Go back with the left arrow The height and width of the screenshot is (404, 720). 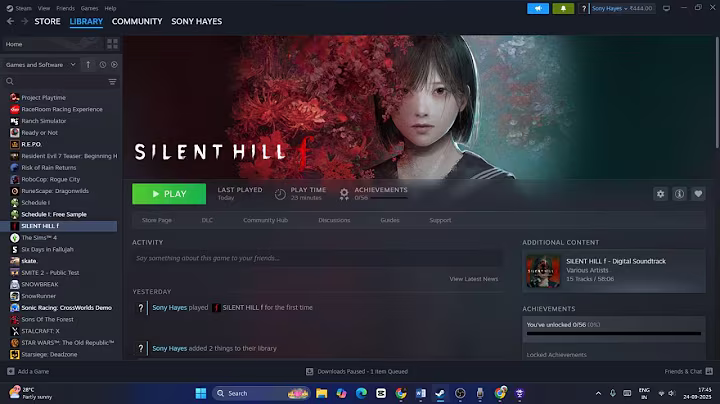click(x=10, y=21)
